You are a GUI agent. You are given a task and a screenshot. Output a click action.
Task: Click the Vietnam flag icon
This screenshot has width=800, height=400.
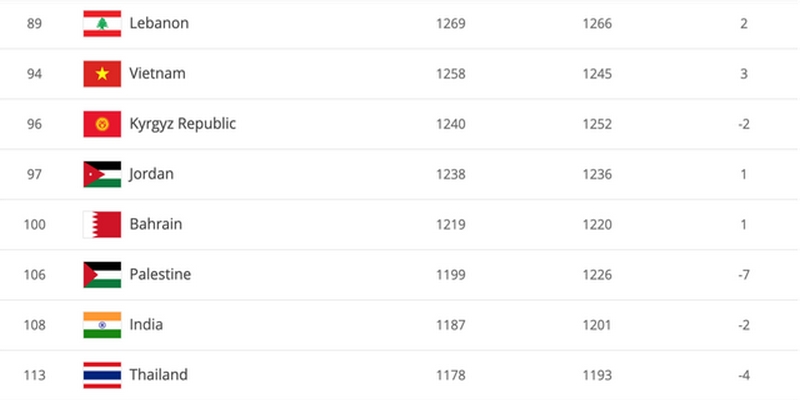pyautogui.click(x=102, y=73)
